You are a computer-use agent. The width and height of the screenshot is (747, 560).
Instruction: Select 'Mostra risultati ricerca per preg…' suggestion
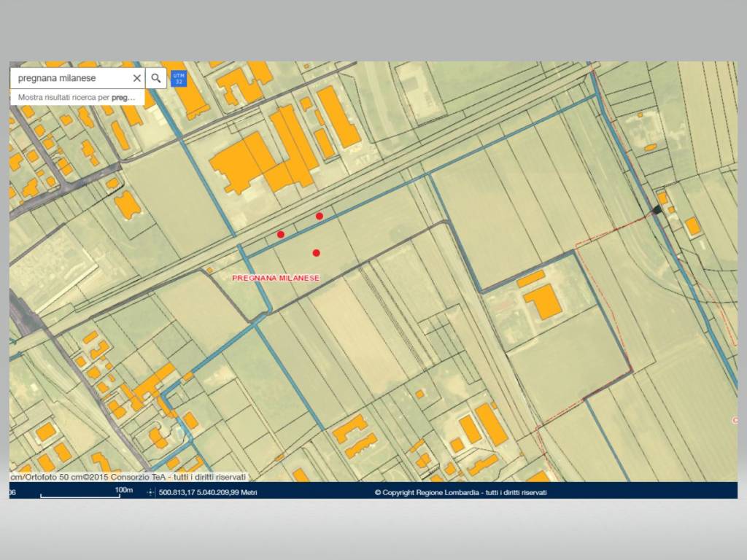click(x=77, y=97)
